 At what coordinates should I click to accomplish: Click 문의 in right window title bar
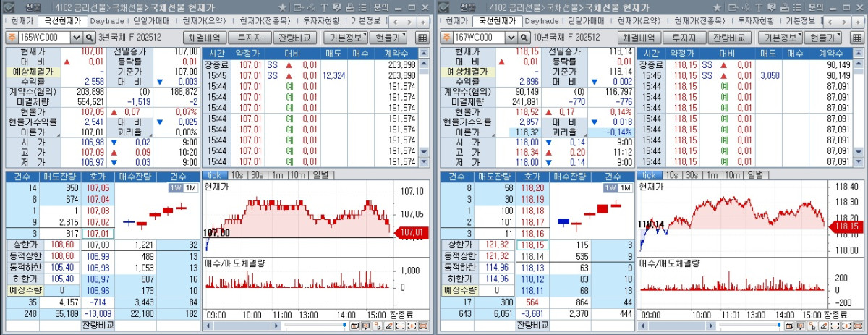click(816, 7)
